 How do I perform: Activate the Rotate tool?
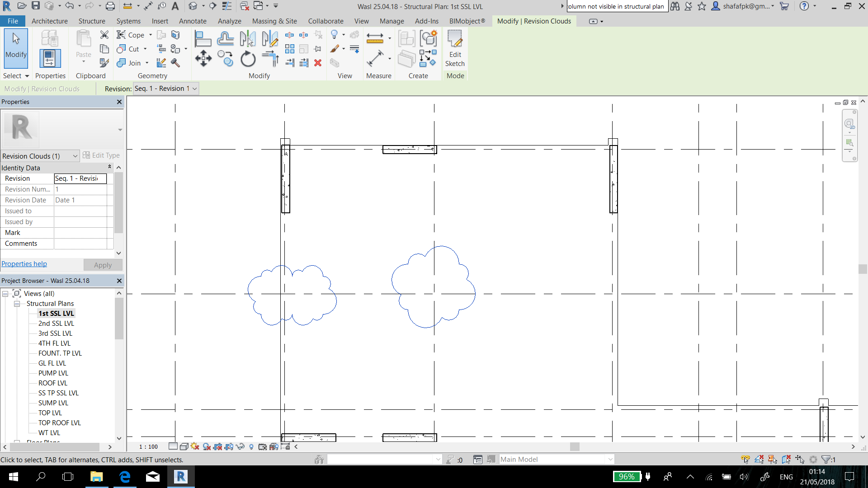248,58
